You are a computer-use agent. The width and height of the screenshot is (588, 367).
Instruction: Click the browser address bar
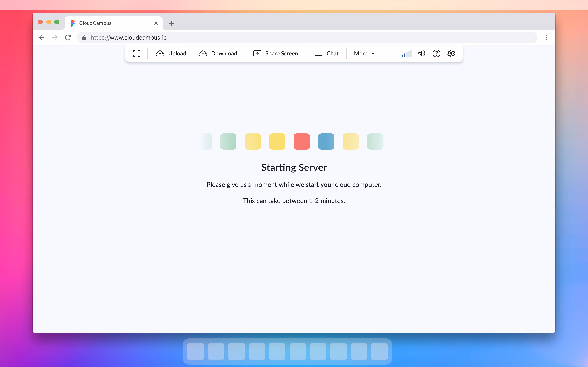click(x=267, y=37)
